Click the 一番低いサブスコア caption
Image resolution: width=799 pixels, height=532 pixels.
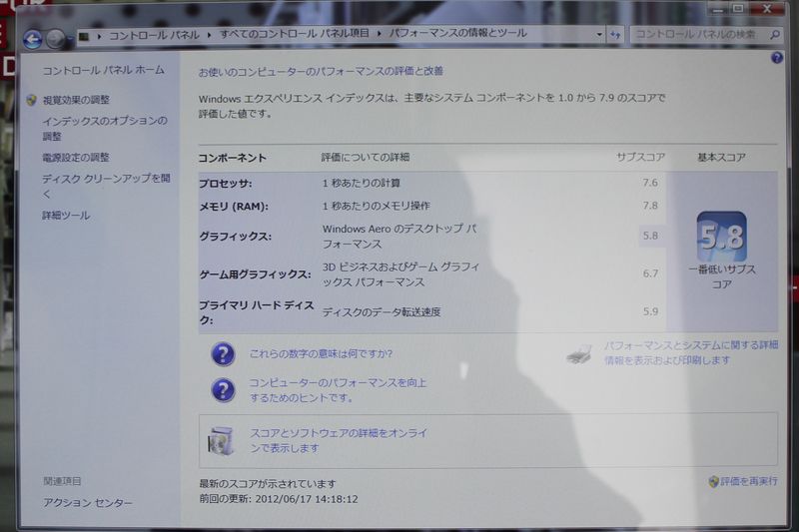coord(721,276)
